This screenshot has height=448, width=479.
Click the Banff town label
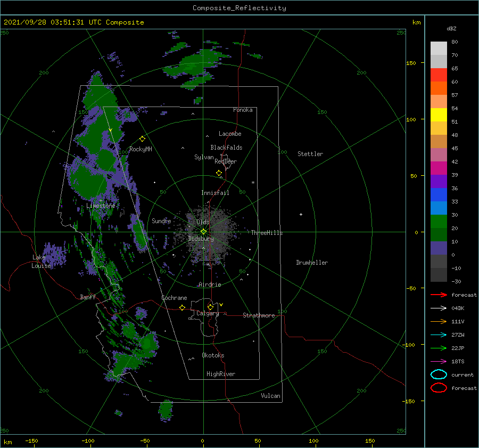(88, 297)
